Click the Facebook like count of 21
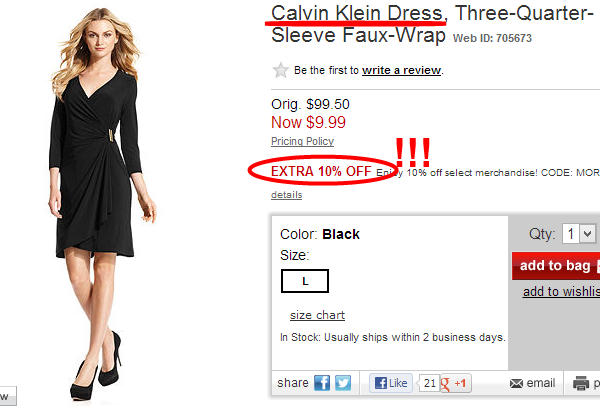This screenshot has height=406, width=600. click(429, 383)
